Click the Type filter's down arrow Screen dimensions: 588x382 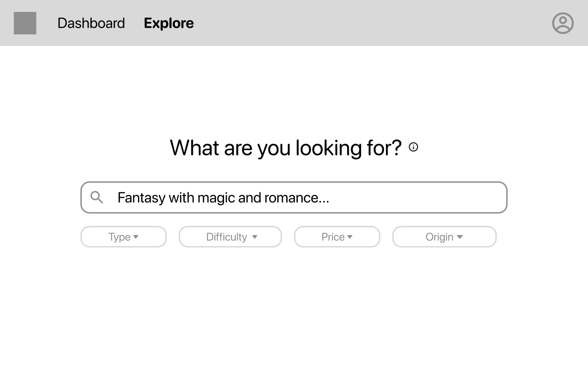click(136, 237)
